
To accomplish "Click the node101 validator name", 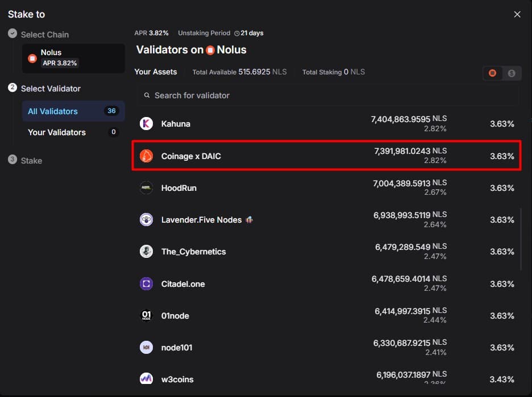I will [177, 348].
